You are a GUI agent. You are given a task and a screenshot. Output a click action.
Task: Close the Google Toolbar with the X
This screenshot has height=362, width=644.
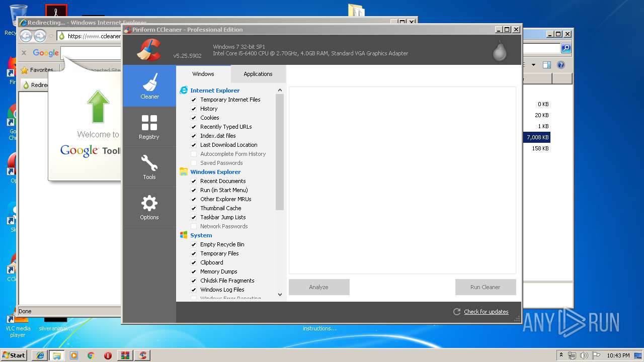pyautogui.click(x=24, y=53)
